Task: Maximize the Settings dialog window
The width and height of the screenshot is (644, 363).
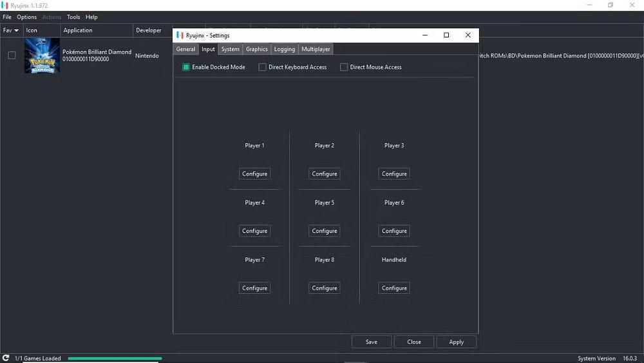Action: [446, 35]
